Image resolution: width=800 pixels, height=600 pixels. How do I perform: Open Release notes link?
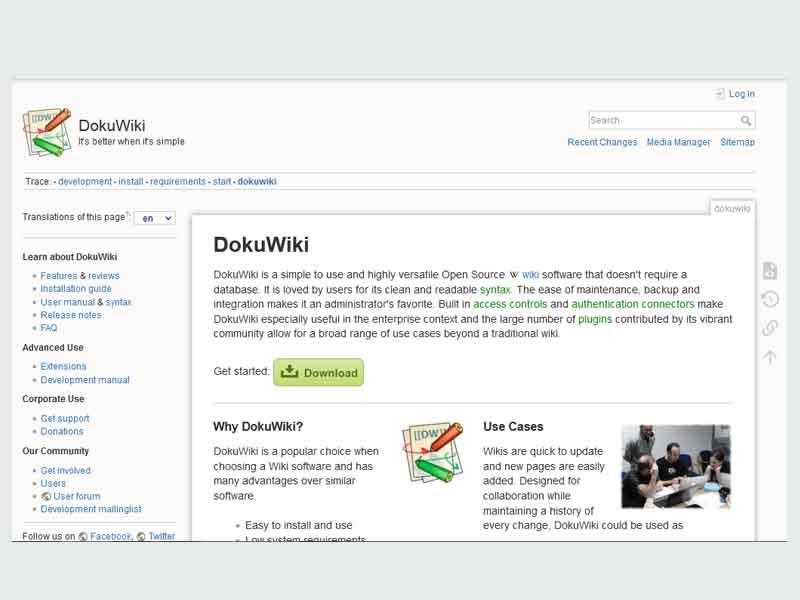click(71, 315)
